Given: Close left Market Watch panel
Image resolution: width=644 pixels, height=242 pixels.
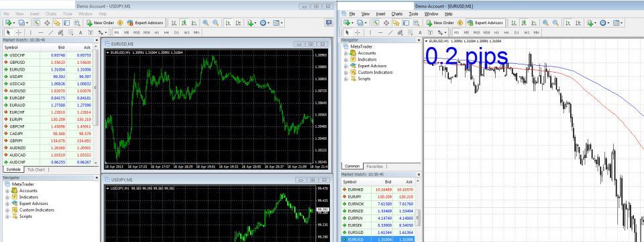Looking at the screenshot, I should 97,40.
